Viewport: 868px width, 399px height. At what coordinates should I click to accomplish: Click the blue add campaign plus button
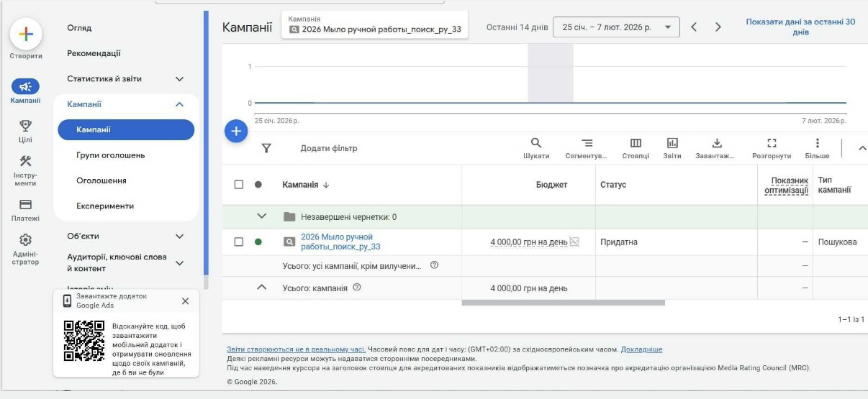[236, 132]
